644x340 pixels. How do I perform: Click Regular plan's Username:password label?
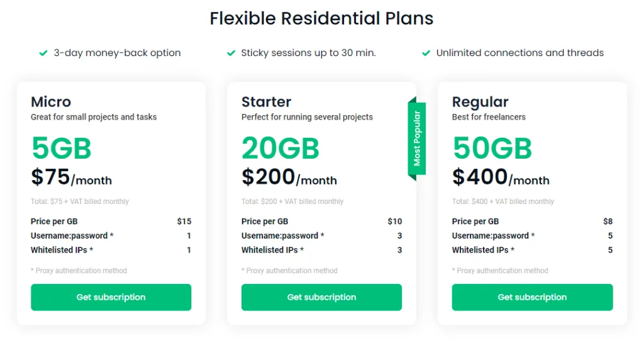click(x=493, y=236)
